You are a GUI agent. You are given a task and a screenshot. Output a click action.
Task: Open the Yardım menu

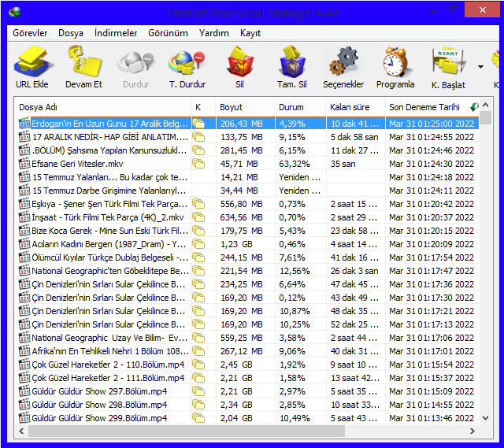pos(213,33)
